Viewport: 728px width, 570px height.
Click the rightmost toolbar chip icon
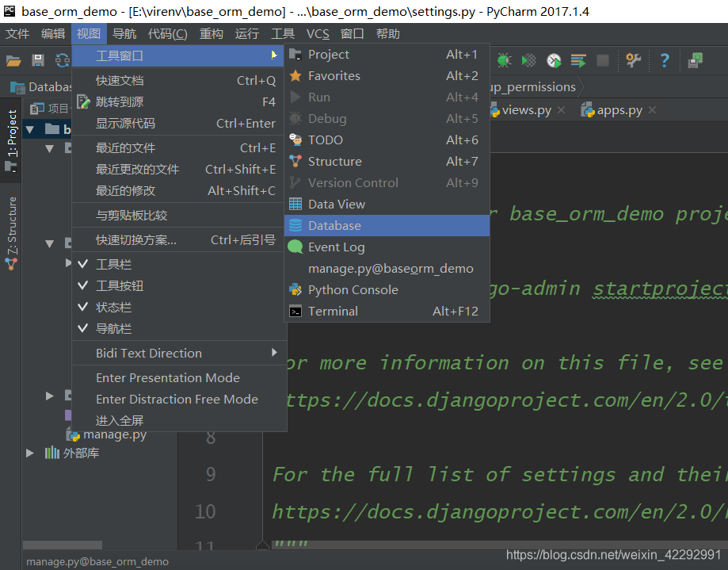(695, 60)
